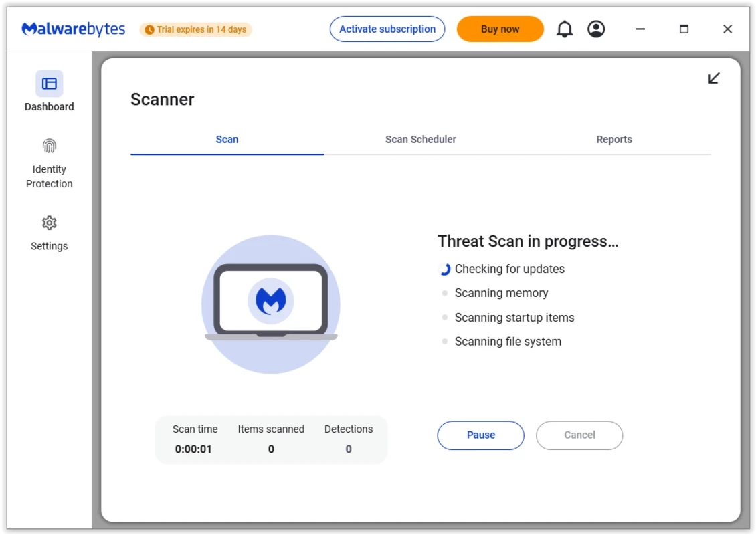Click the Checking for updates spinner
Screen dimensions: 756x535
pos(444,270)
